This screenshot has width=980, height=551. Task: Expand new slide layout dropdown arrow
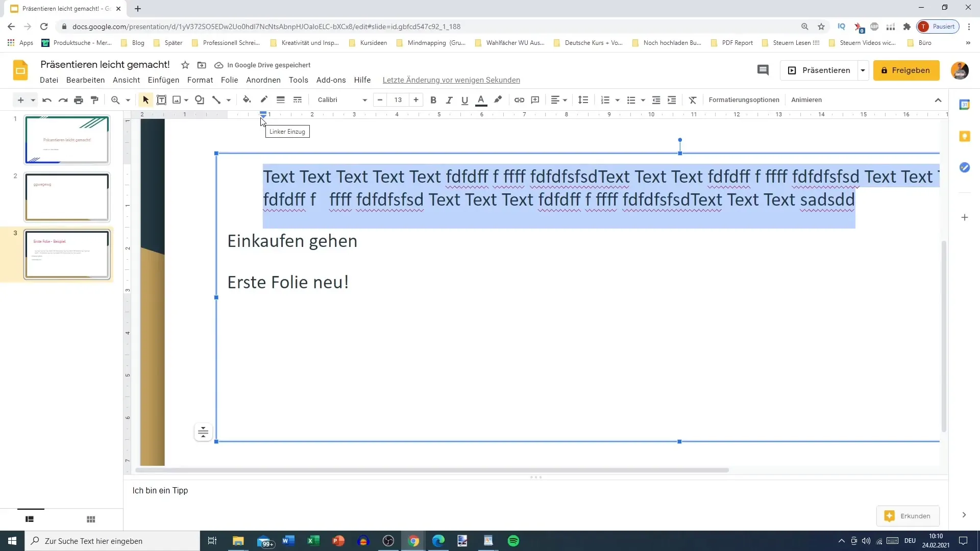point(33,100)
